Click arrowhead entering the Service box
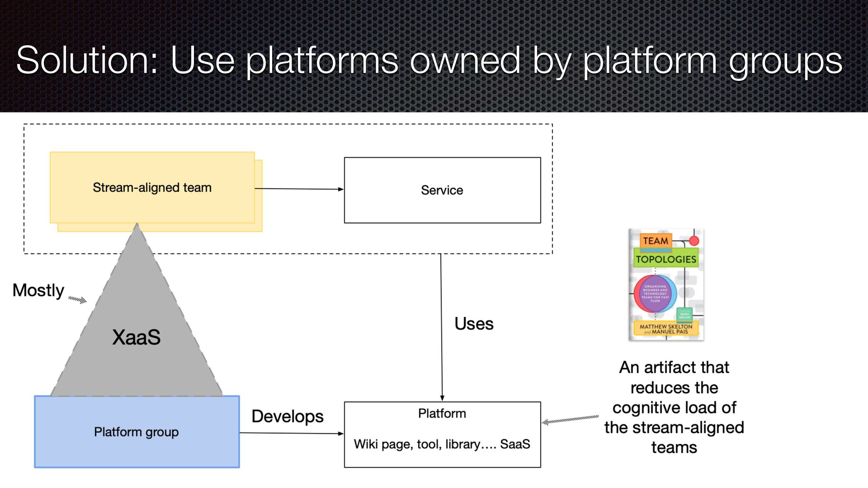The image size is (868, 488). pos(340,189)
